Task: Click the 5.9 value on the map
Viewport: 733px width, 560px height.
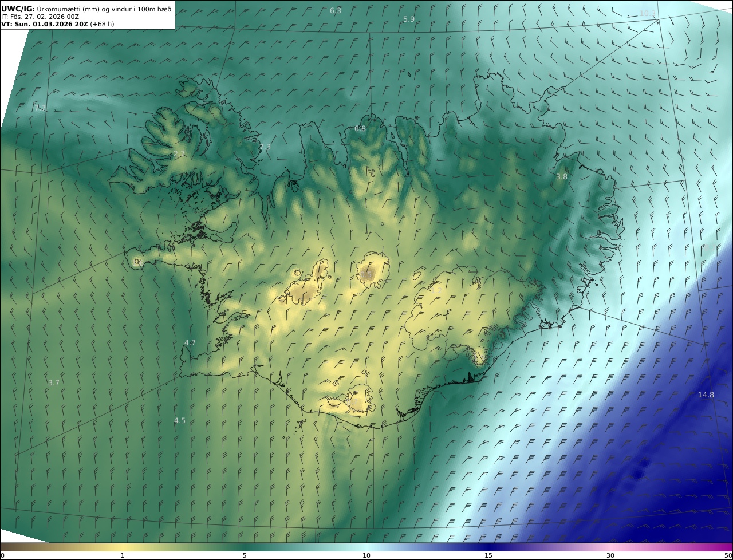Action: coord(409,19)
